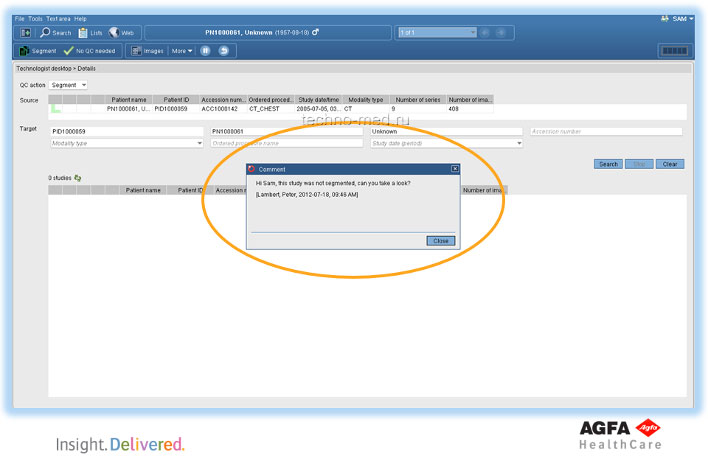Click Close in the Comment dialog
This screenshot has width=708, height=469.
[x=440, y=241]
